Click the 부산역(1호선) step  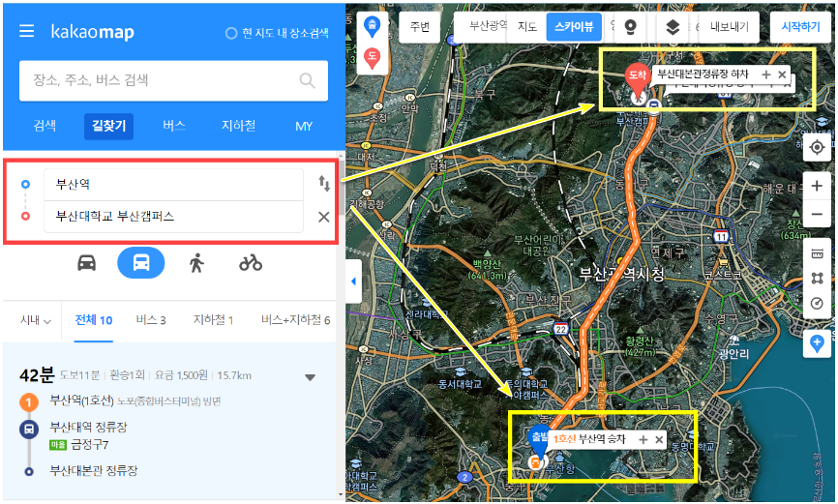click(82, 400)
